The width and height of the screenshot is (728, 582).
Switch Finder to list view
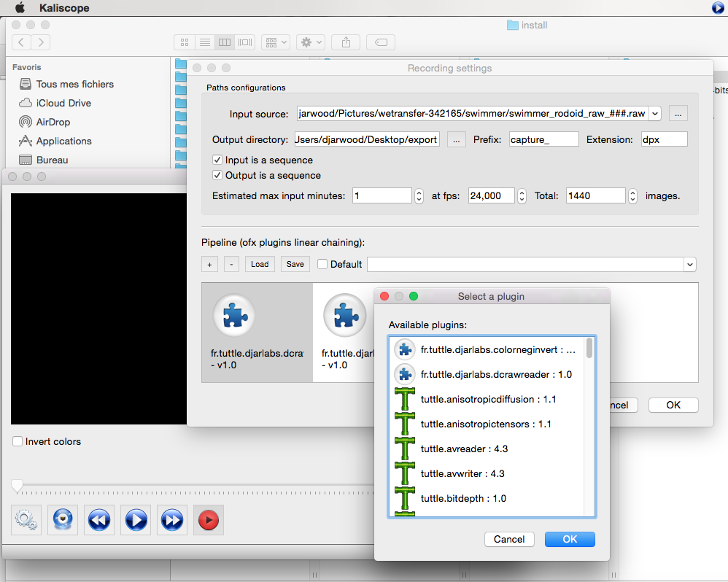click(x=205, y=42)
